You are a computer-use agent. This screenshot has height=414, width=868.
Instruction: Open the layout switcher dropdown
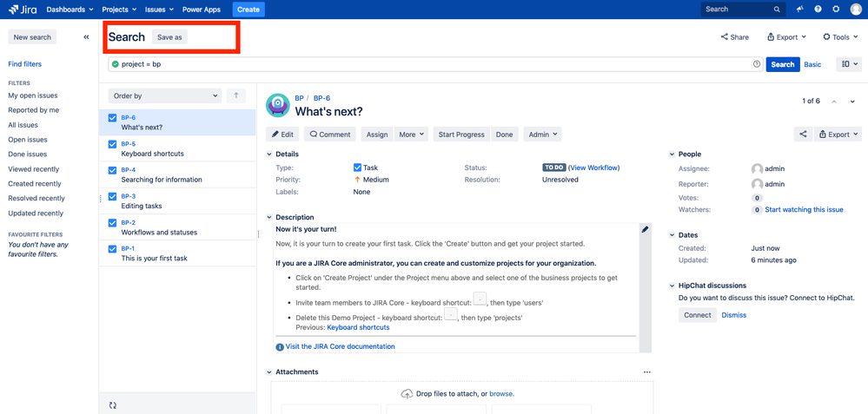(x=848, y=64)
